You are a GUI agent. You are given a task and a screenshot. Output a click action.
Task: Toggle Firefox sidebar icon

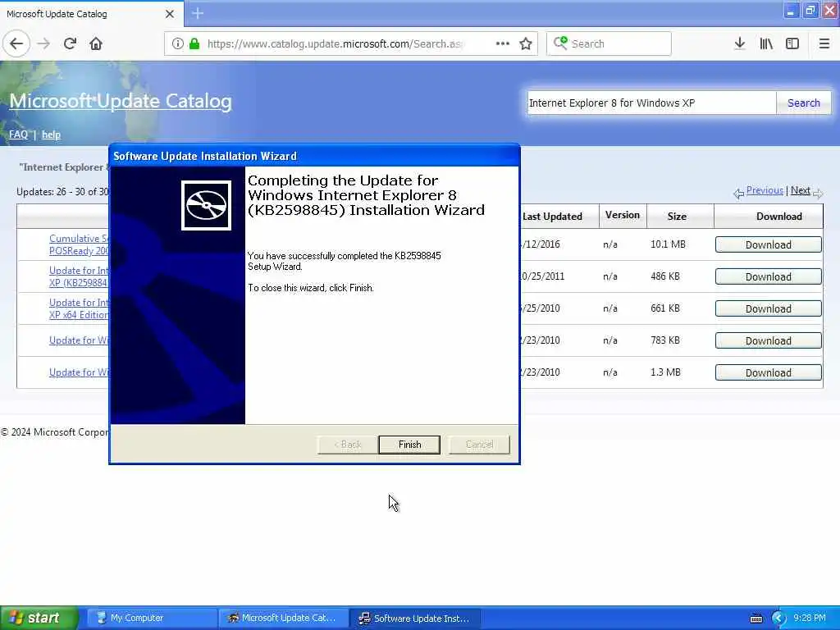coord(792,44)
